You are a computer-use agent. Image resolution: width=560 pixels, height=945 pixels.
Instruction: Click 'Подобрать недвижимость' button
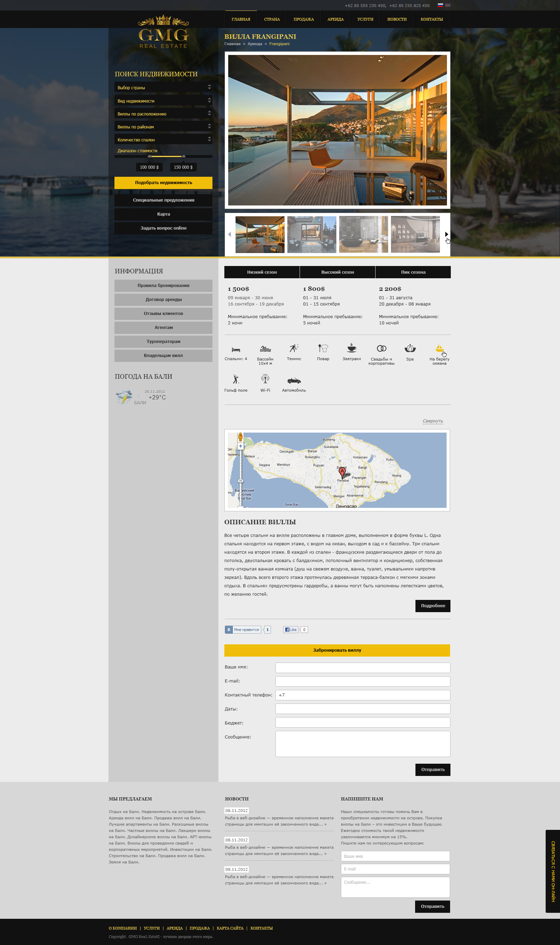(x=163, y=183)
